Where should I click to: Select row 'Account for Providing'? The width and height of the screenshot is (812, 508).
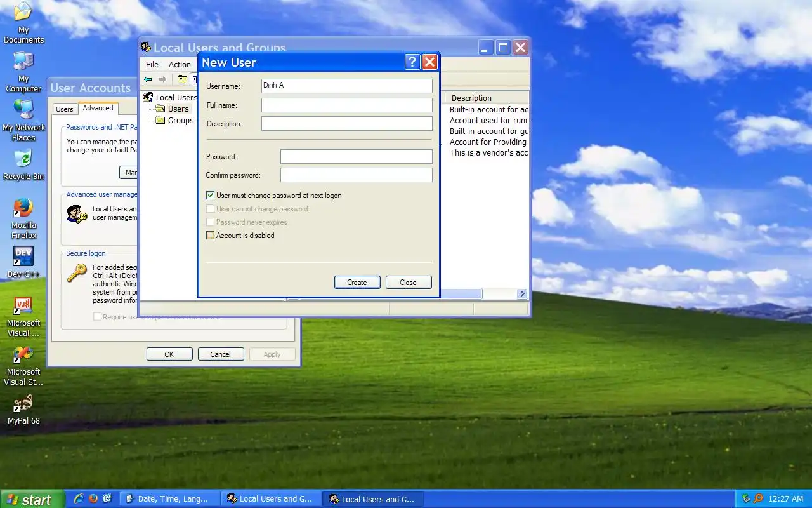489,142
